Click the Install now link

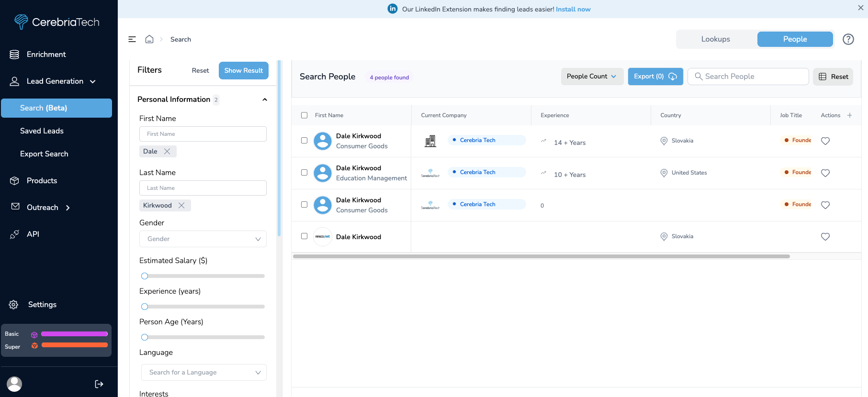tap(573, 9)
